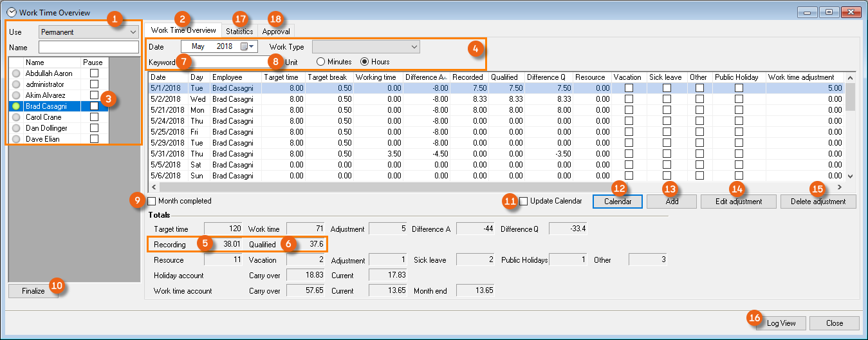Click the scroll right arrow of the table
The height and width of the screenshot is (340, 868).
coord(839,187)
